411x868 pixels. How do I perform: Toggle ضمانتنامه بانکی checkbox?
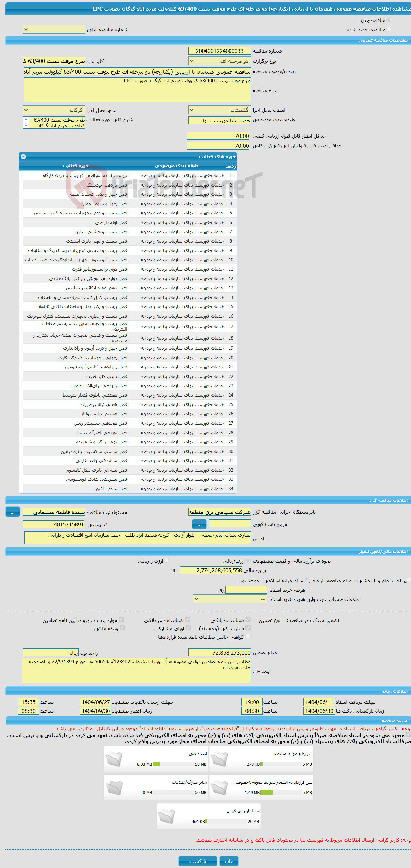point(248,619)
